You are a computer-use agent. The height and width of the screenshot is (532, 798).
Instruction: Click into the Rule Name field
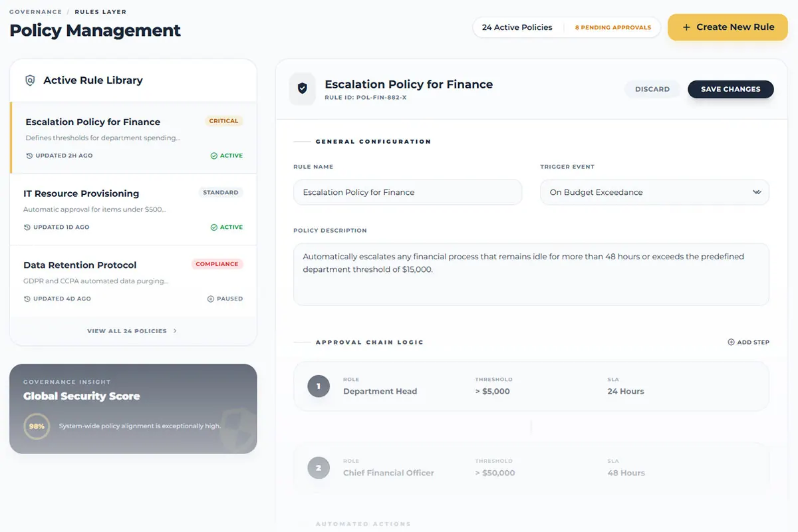pyautogui.click(x=408, y=192)
